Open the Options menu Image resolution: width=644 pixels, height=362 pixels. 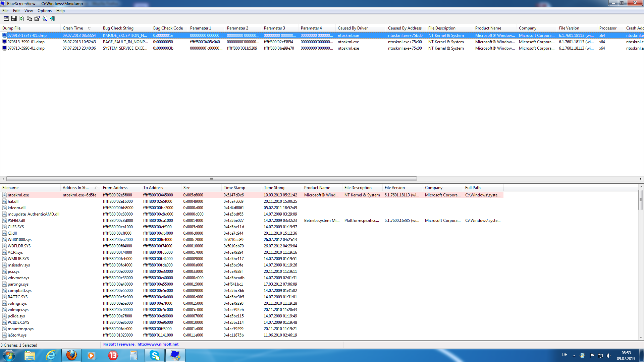pos(45,11)
